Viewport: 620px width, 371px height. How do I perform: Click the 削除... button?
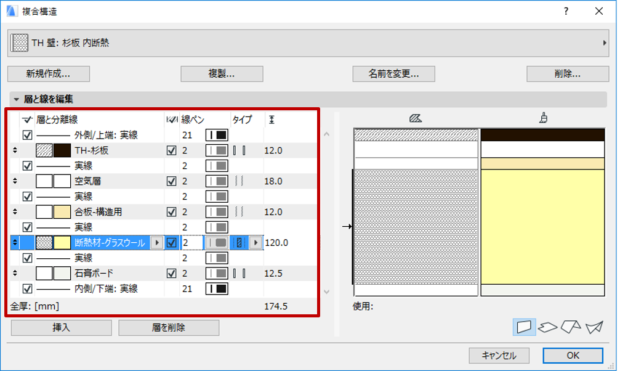567,74
